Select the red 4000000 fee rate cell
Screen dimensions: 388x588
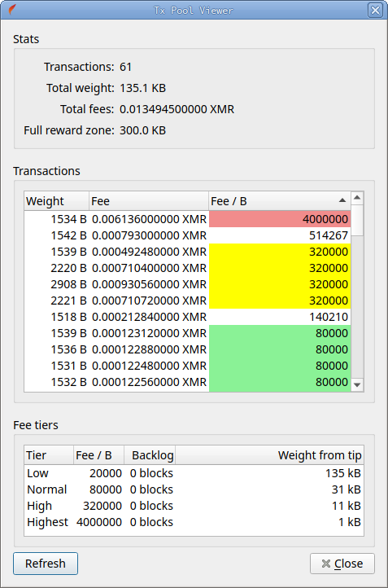(x=280, y=219)
